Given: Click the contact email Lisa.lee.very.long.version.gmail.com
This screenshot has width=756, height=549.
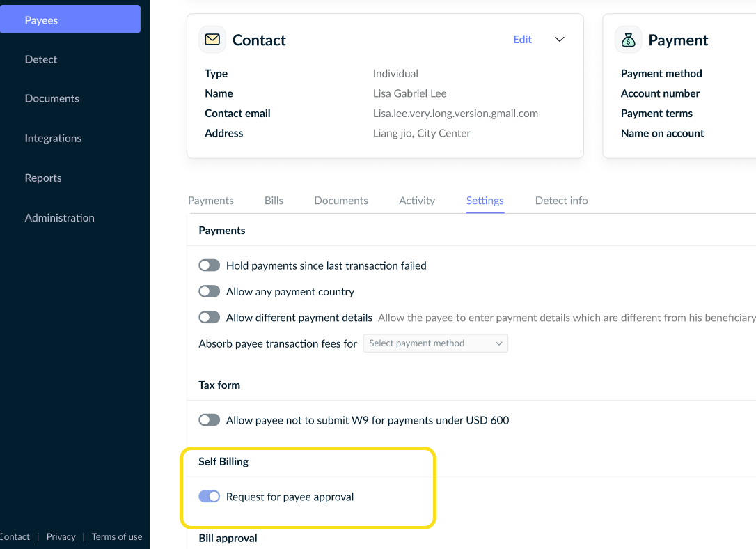Looking at the screenshot, I should [x=456, y=114].
